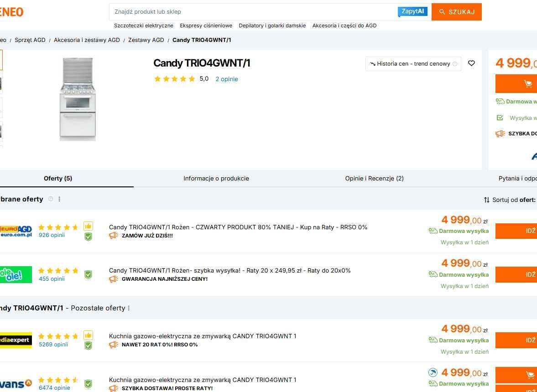Image resolution: width=537 pixels, height=392 pixels.
Task: Click green shield badge in Euro AGD row
Action: coord(88,237)
